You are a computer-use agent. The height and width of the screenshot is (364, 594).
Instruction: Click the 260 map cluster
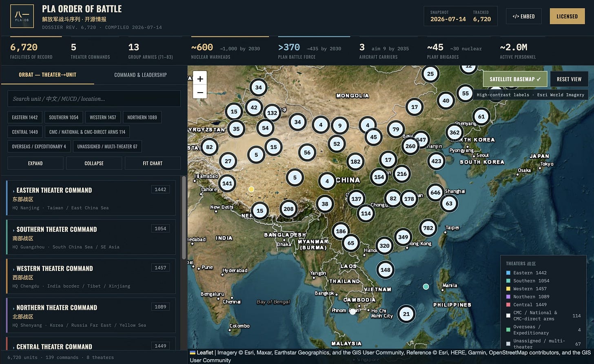coord(410,146)
